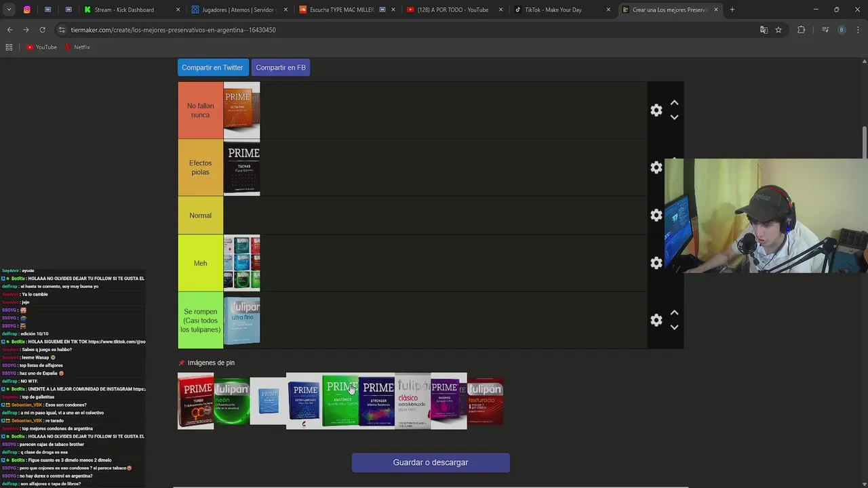The height and width of the screenshot is (488, 868).
Task: Switch to Stream - Kick Dashboard tab
Action: click(x=132, y=9)
